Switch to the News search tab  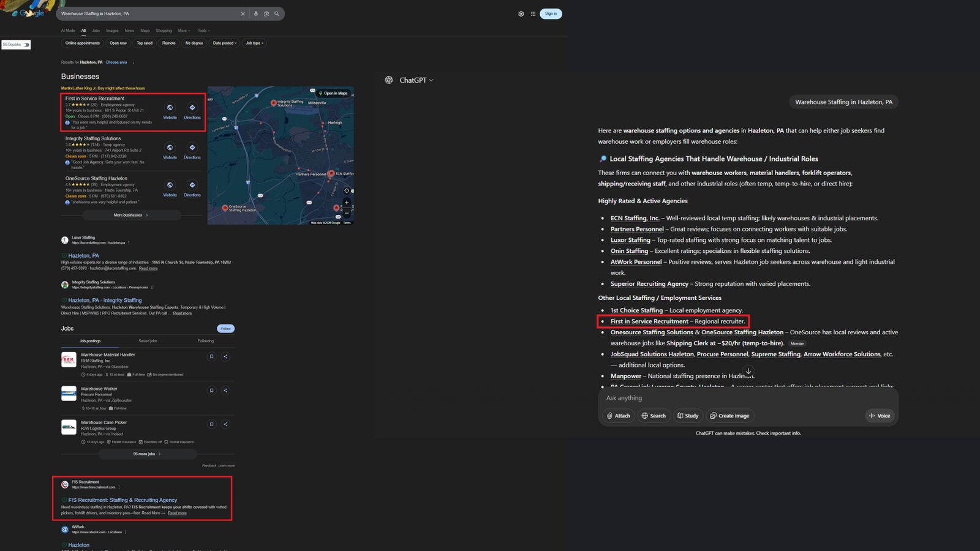point(129,31)
